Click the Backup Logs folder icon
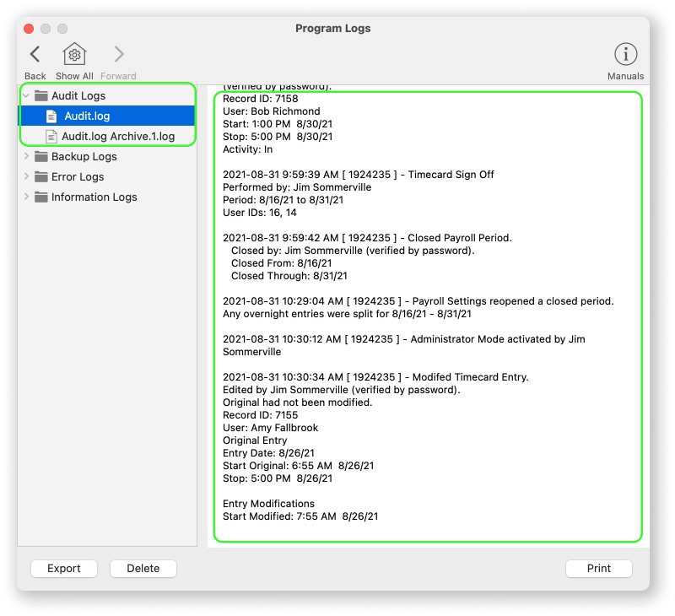 [x=40, y=157]
